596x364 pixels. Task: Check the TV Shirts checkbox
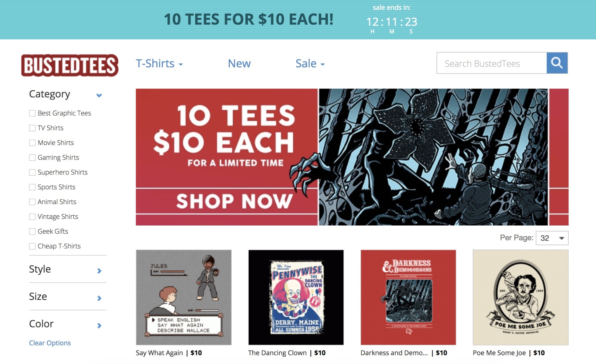click(x=32, y=128)
